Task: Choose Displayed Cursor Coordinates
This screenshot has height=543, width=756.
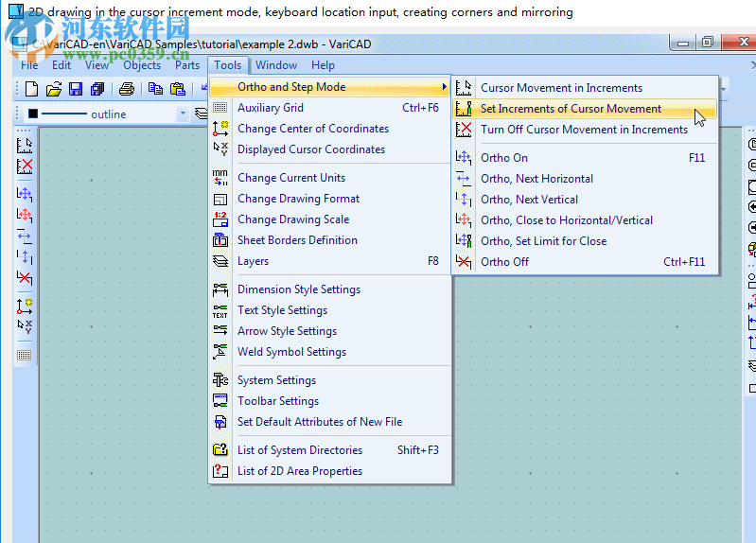Action: tap(330, 149)
